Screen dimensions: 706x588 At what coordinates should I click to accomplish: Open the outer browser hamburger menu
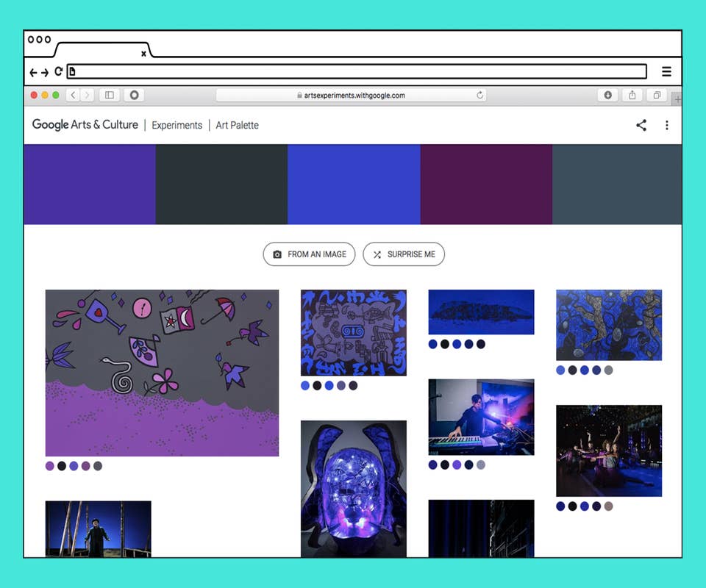point(666,71)
